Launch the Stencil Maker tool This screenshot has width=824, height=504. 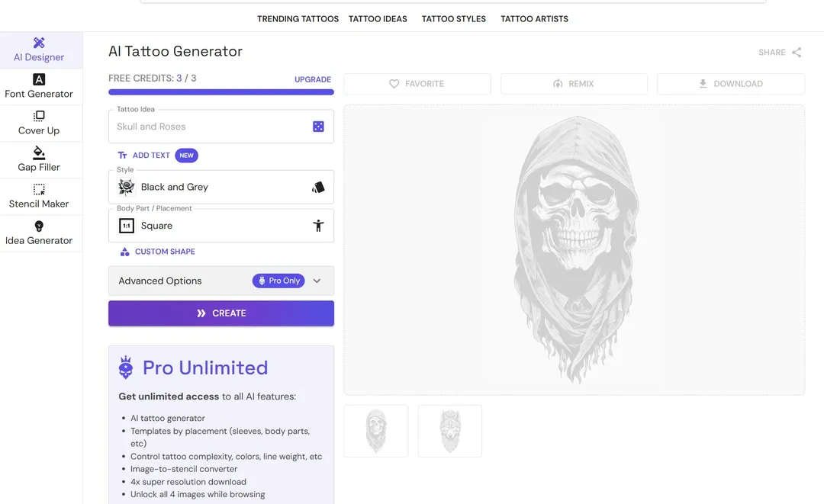39,197
